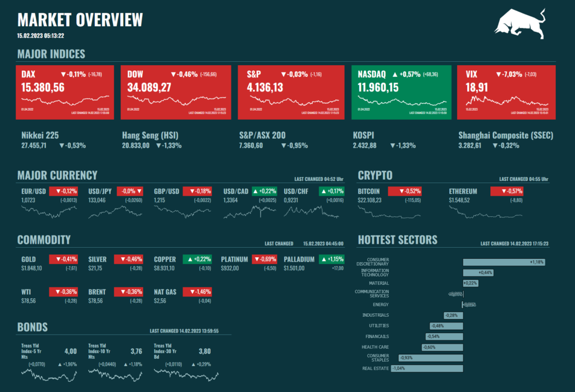
Task: Click the Copper +0,22% change badge
Action: pos(197,259)
